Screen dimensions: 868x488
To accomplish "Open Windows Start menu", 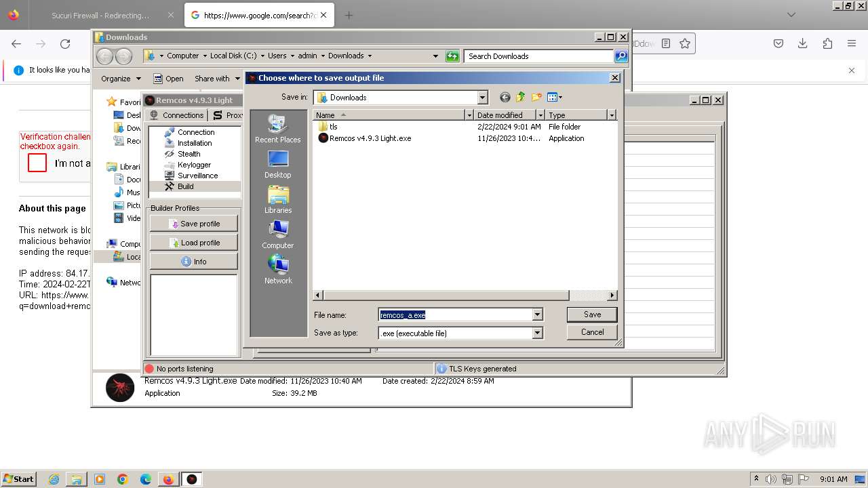I will (x=18, y=479).
